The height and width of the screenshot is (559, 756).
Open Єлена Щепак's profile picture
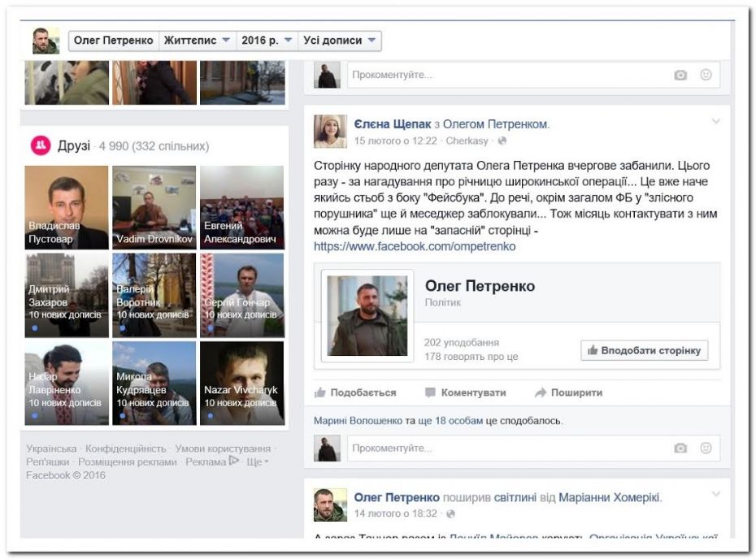point(330,131)
